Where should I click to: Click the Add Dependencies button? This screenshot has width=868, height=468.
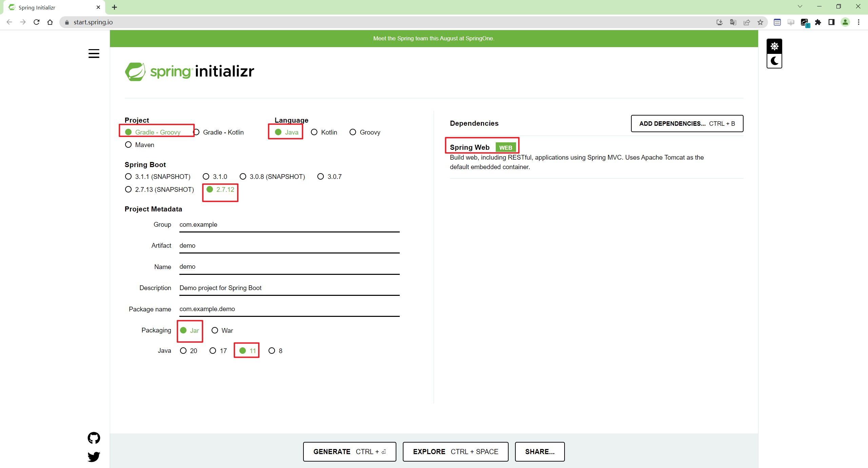[x=687, y=123]
